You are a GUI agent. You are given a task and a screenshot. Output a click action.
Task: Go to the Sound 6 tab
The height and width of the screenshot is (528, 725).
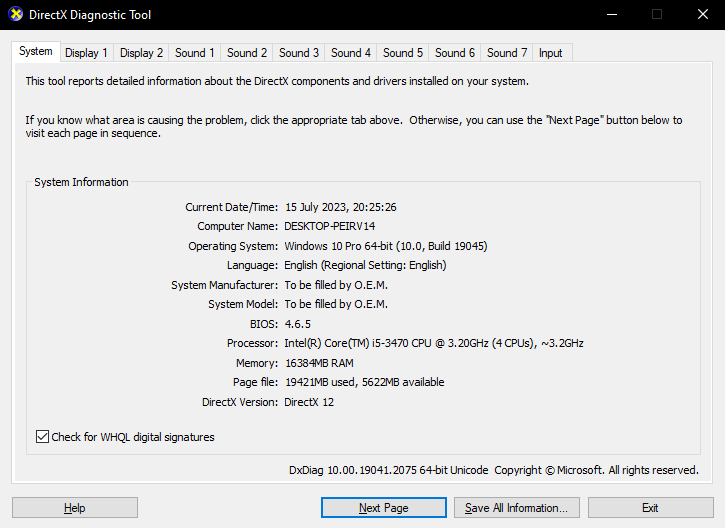pyautogui.click(x=455, y=53)
